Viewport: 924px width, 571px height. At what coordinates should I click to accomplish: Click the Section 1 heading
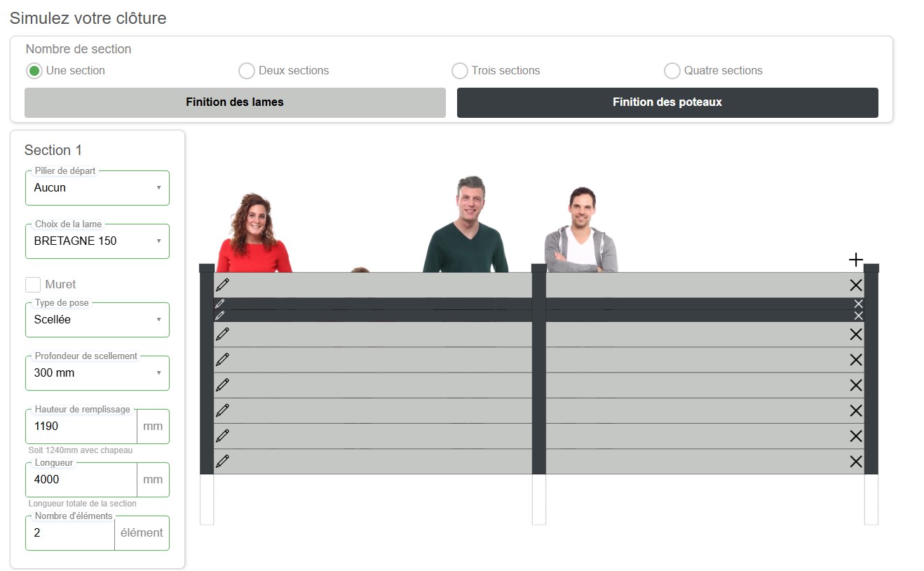pos(53,150)
